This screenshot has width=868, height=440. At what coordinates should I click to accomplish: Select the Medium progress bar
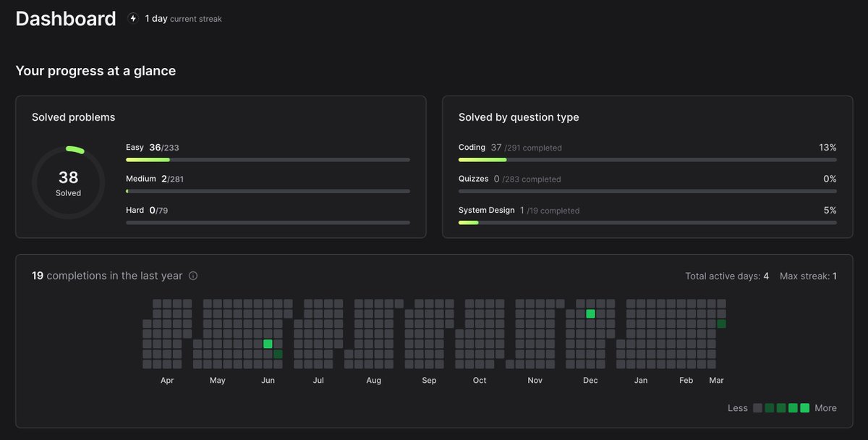(x=268, y=191)
